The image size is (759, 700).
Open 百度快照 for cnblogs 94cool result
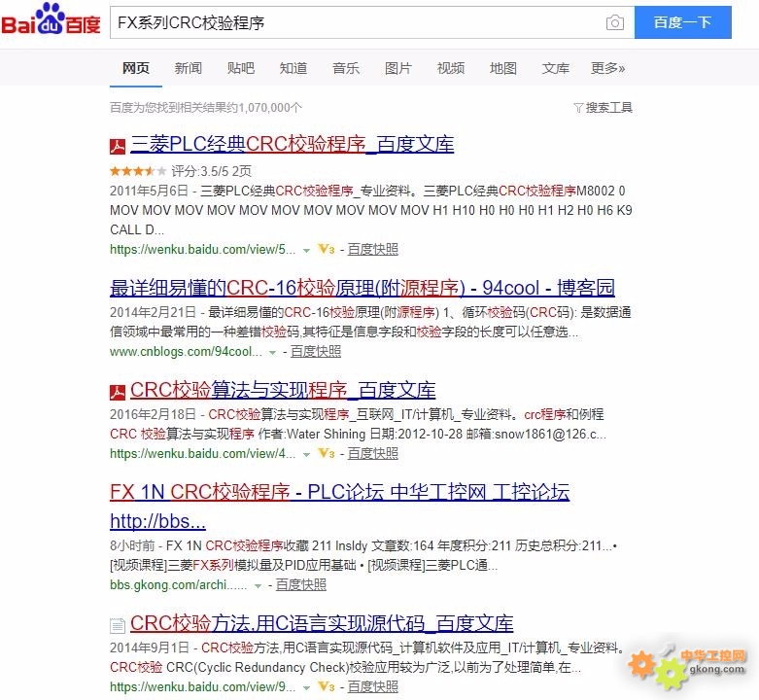[x=316, y=351]
